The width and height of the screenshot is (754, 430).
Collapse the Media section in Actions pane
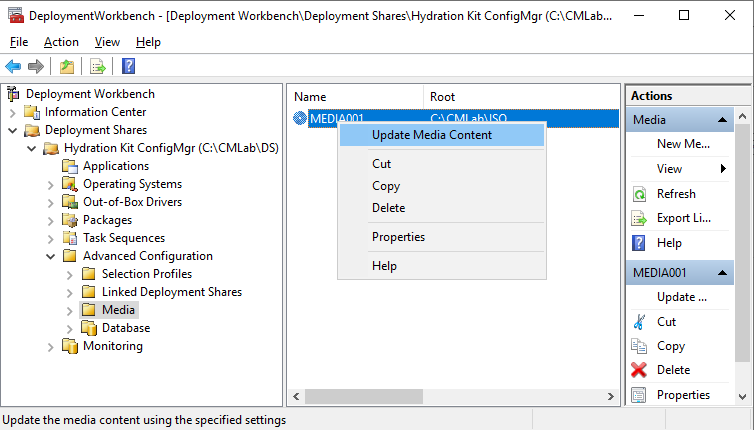(x=722, y=120)
